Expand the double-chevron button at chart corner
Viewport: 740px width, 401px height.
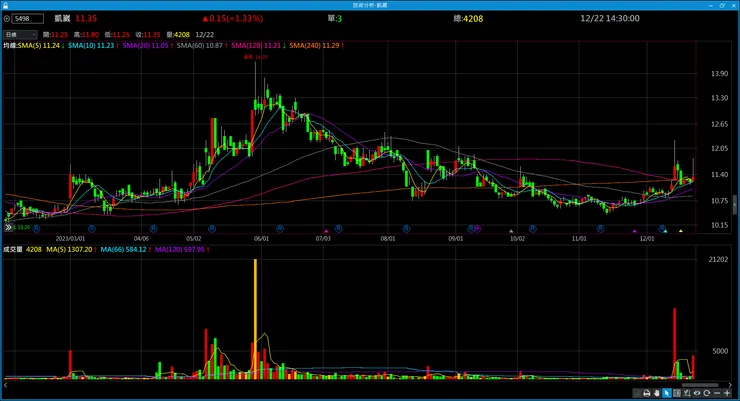point(8,227)
